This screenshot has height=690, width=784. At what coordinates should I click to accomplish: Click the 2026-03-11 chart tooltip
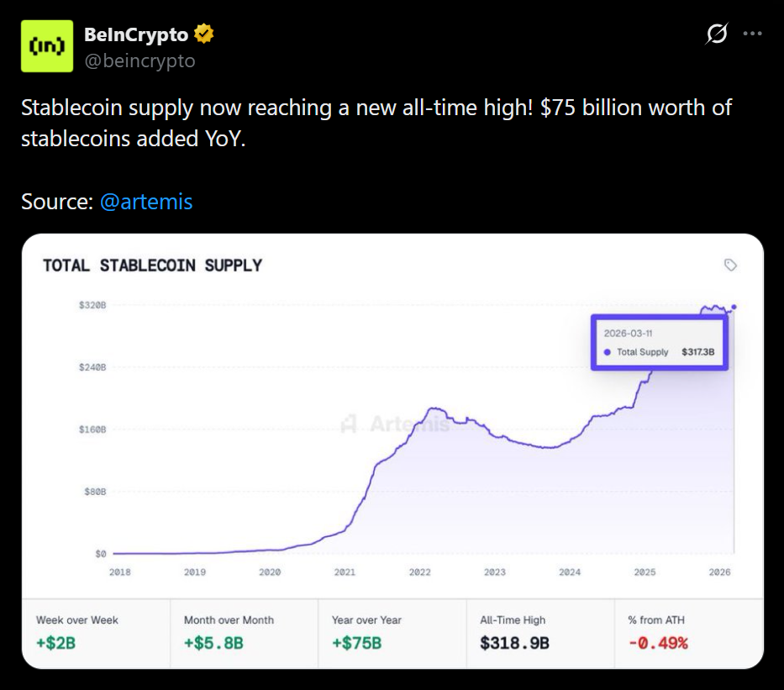pos(659,342)
